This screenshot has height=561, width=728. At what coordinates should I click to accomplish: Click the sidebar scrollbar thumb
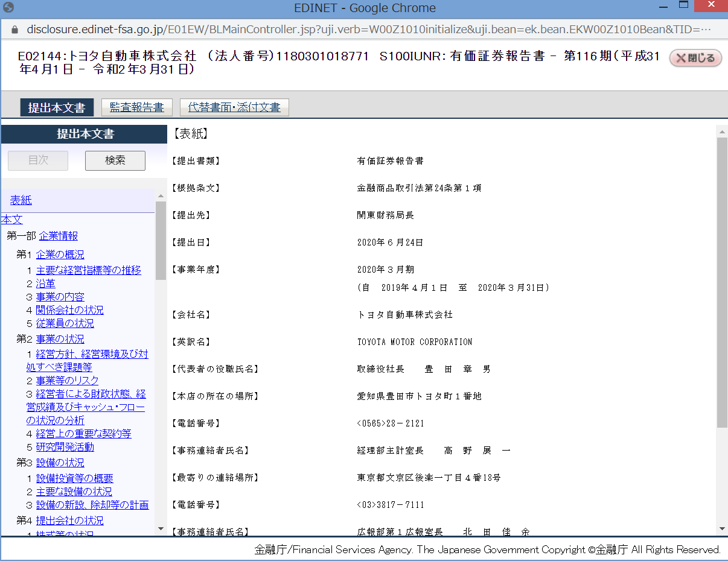tap(161, 241)
